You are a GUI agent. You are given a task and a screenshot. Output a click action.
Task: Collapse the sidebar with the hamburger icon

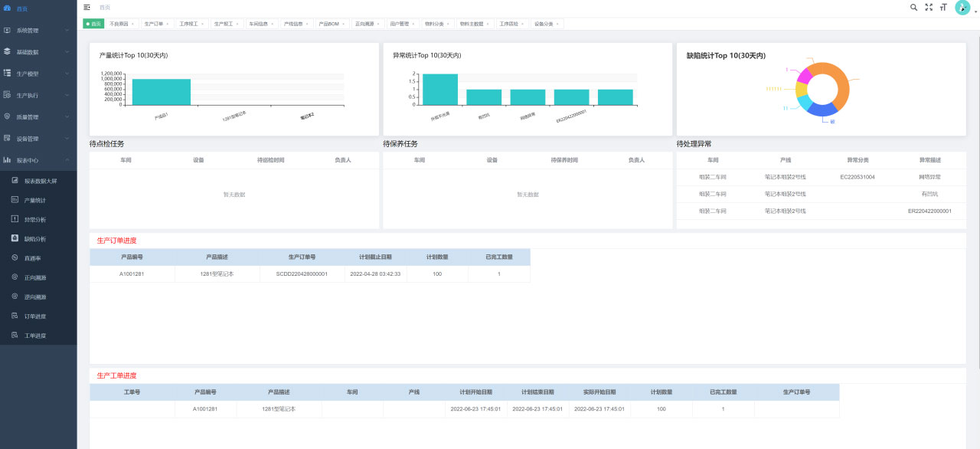coord(87,7)
